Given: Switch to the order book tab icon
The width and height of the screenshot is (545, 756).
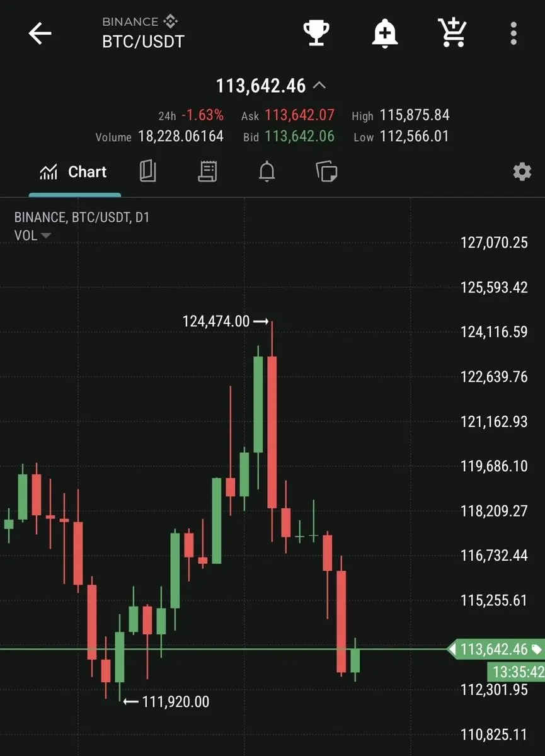Looking at the screenshot, I should [x=147, y=171].
